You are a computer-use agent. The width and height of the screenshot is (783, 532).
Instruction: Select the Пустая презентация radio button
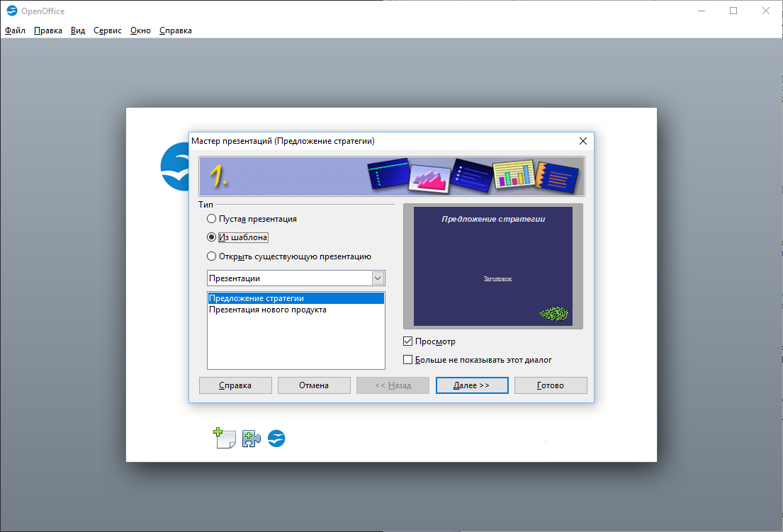[211, 219]
